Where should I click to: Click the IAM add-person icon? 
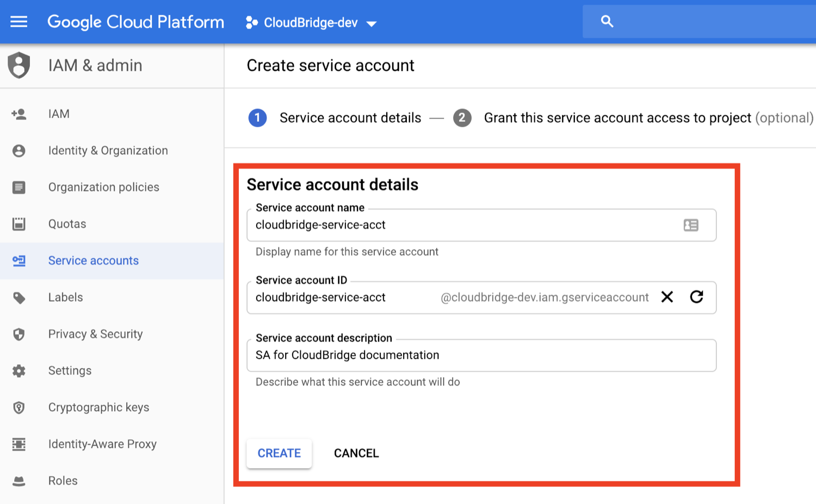[18, 114]
